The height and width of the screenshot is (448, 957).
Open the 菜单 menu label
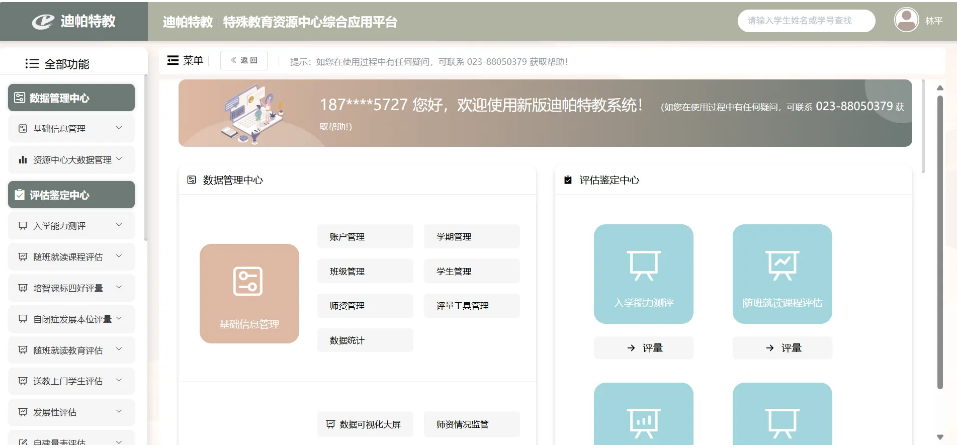point(193,60)
